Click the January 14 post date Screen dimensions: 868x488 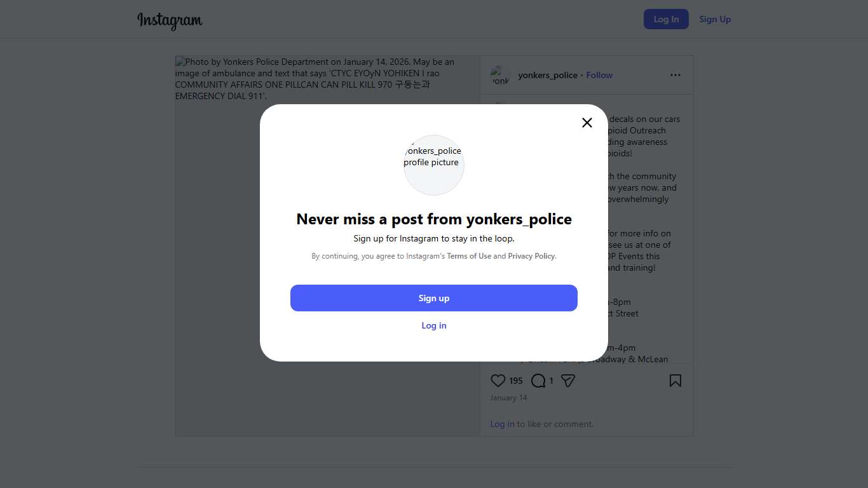(x=508, y=398)
